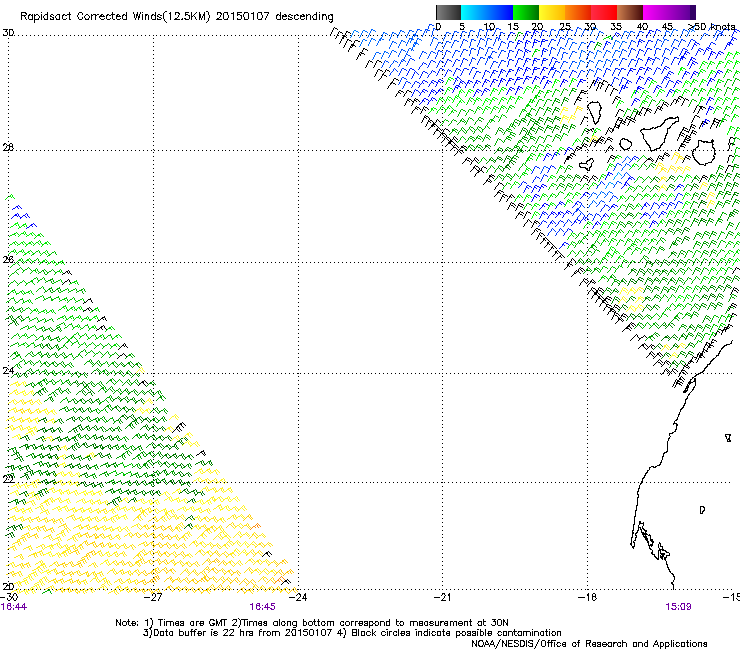The width and height of the screenshot is (740, 650).
Task: Click the '24' latitude axis label
Action: click(8, 371)
